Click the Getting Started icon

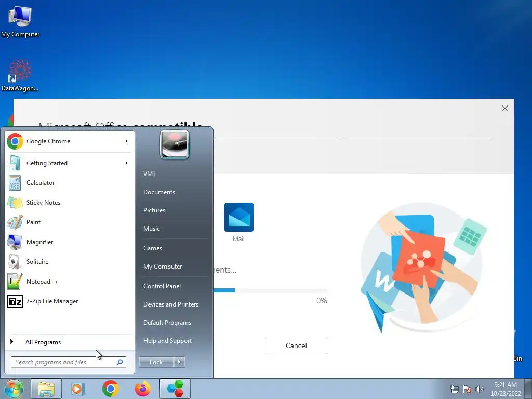pyautogui.click(x=14, y=163)
